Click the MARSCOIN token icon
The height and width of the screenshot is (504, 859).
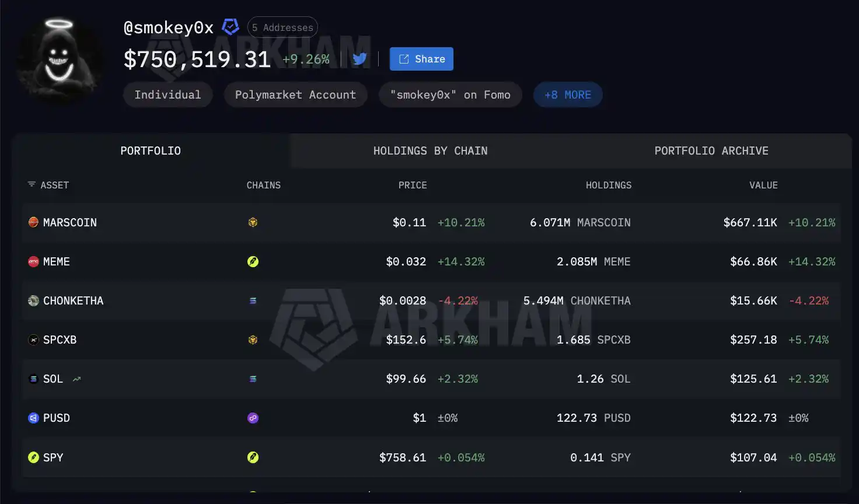click(34, 222)
